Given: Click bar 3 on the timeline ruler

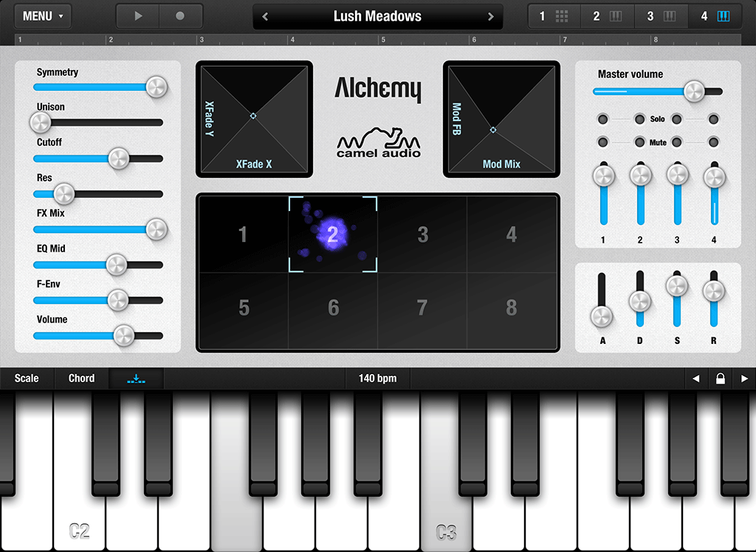Looking at the screenshot, I should pyautogui.click(x=202, y=40).
